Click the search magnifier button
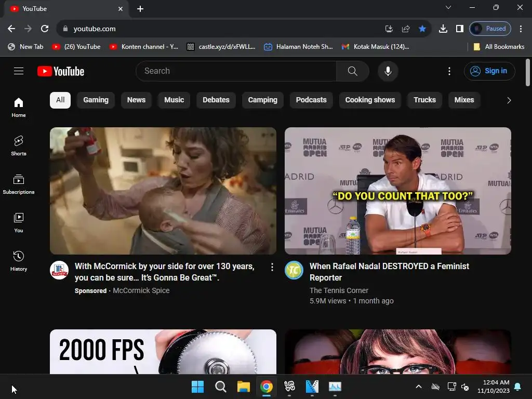 point(353,71)
